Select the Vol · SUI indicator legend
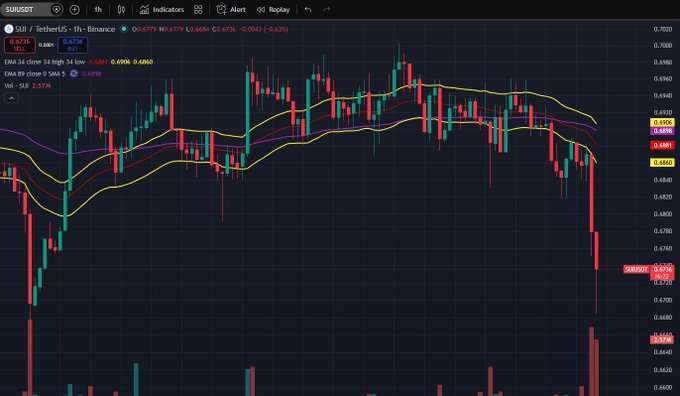 click(16, 85)
